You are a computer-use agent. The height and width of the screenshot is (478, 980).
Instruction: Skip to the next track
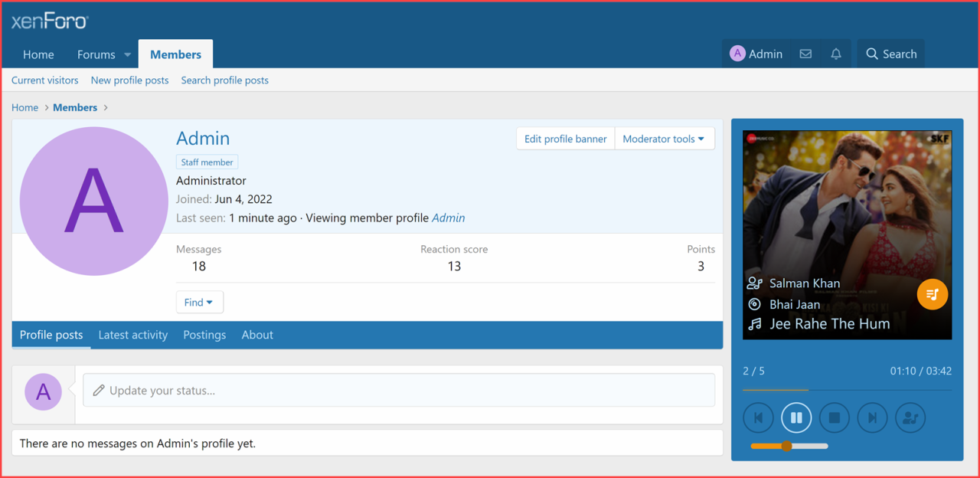(x=872, y=417)
